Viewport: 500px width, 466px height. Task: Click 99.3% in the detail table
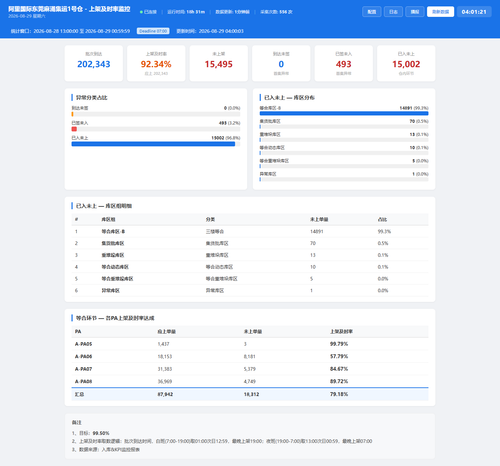click(384, 231)
